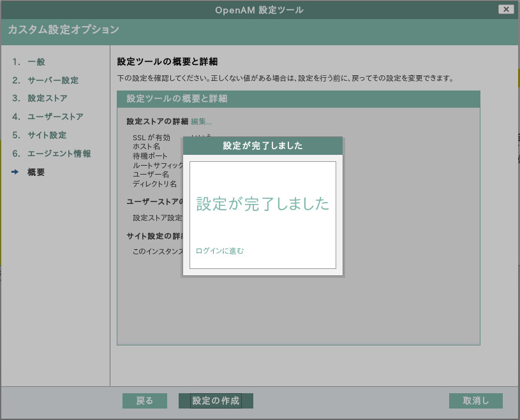
Task: Click the OpenAM 設定ツール title bar
Action: pyautogui.click(x=260, y=9)
